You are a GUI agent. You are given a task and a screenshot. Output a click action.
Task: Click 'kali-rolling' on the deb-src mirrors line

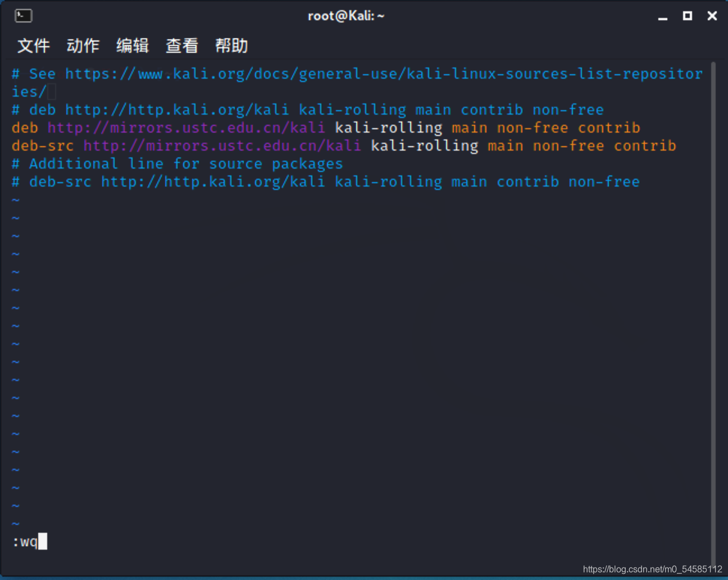click(424, 146)
